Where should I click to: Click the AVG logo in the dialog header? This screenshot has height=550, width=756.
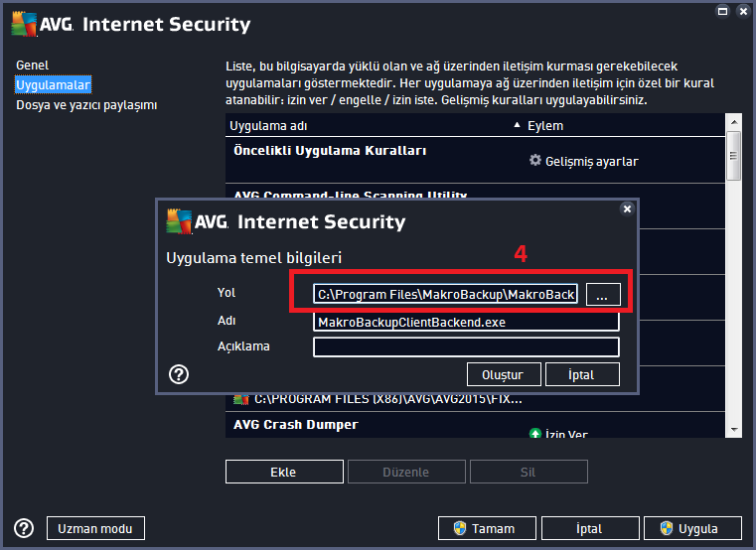179,221
